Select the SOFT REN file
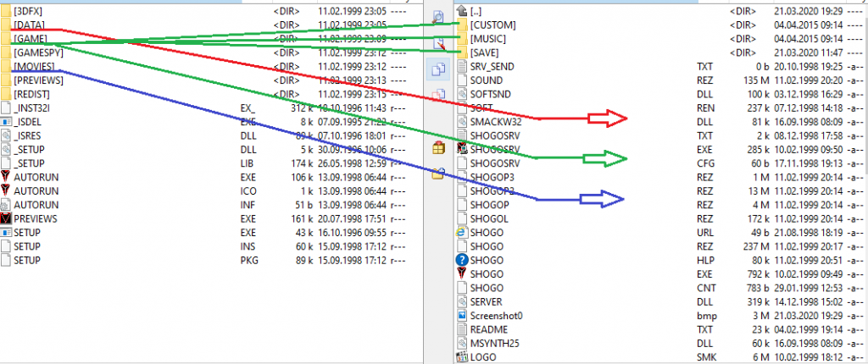Screen dimensions: 868x364 (661, 108)
